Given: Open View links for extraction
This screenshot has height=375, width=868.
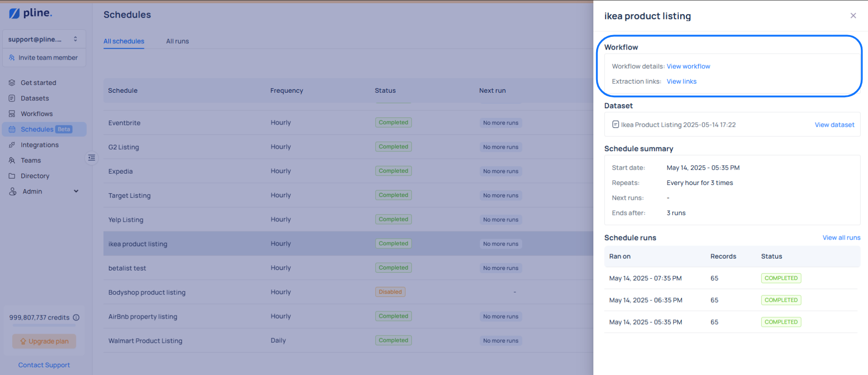Looking at the screenshot, I should [x=681, y=81].
